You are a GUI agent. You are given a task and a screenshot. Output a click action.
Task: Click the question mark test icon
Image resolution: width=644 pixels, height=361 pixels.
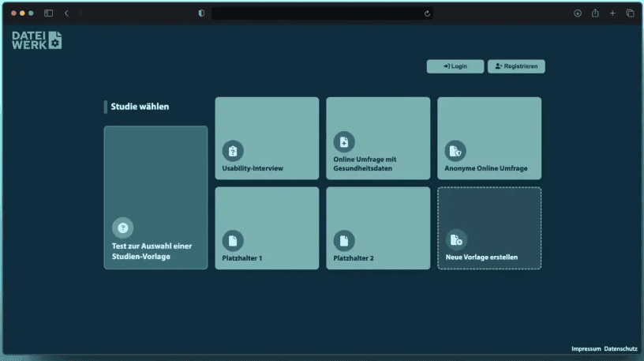click(x=122, y=228)
